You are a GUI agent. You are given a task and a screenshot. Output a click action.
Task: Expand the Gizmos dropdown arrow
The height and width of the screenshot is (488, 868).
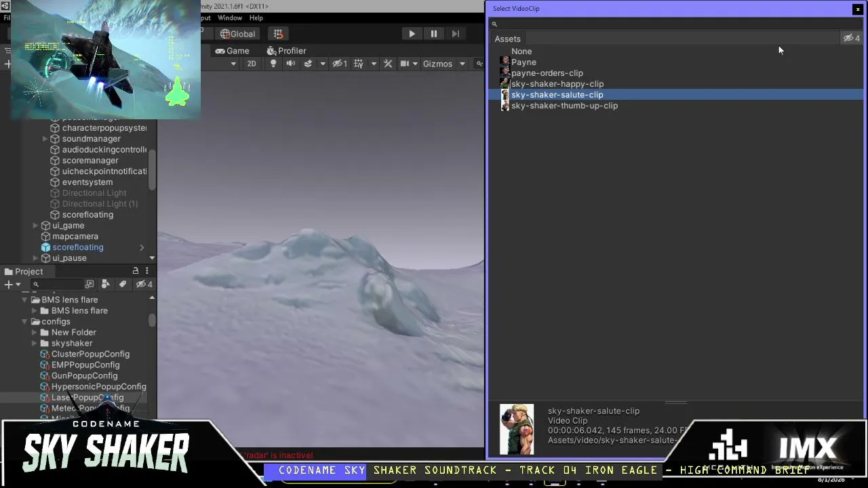(462, 64)
